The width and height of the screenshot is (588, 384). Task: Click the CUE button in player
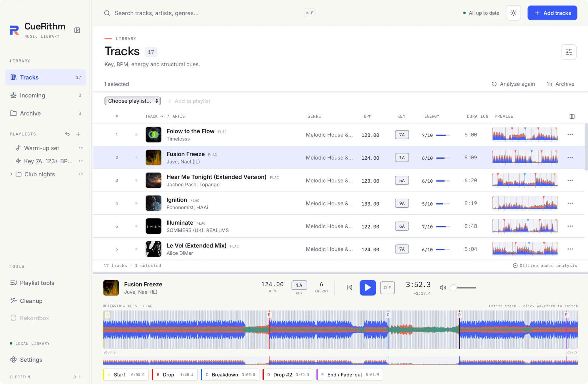click(387, 288)
